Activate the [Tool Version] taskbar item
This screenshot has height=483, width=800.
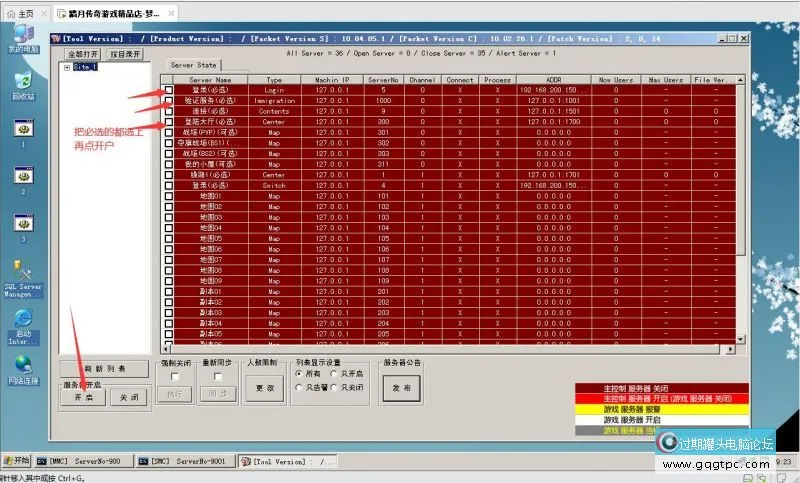pos(288,461)
